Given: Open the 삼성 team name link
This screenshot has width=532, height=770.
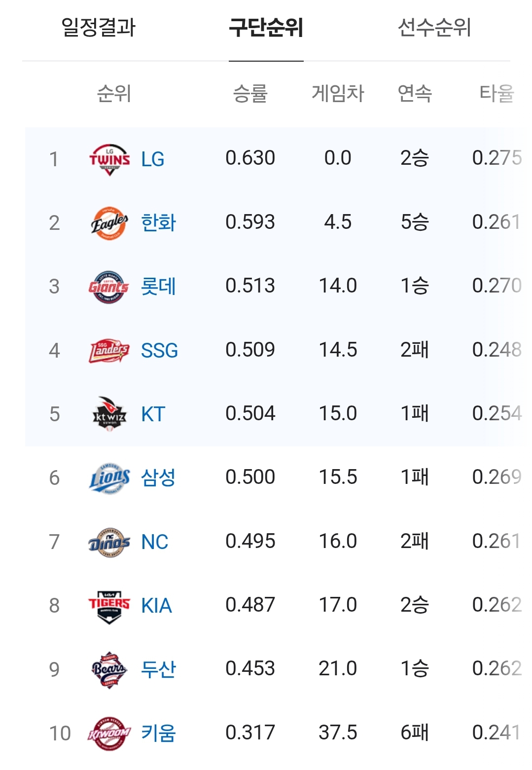Looking at the screenshot, I should (x=158, y=477).
